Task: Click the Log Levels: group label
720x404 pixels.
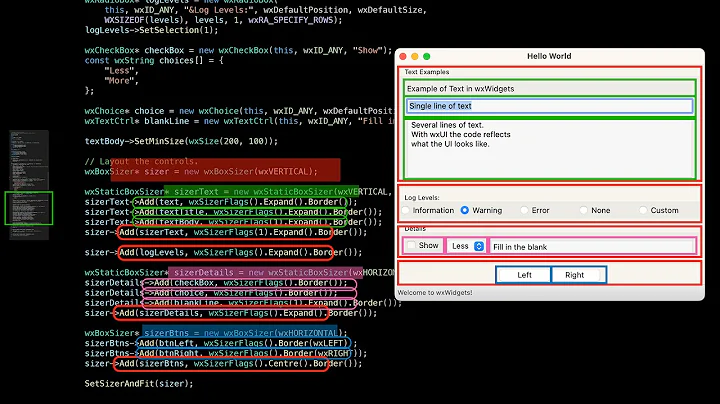Action: click(x=422, y=197)
